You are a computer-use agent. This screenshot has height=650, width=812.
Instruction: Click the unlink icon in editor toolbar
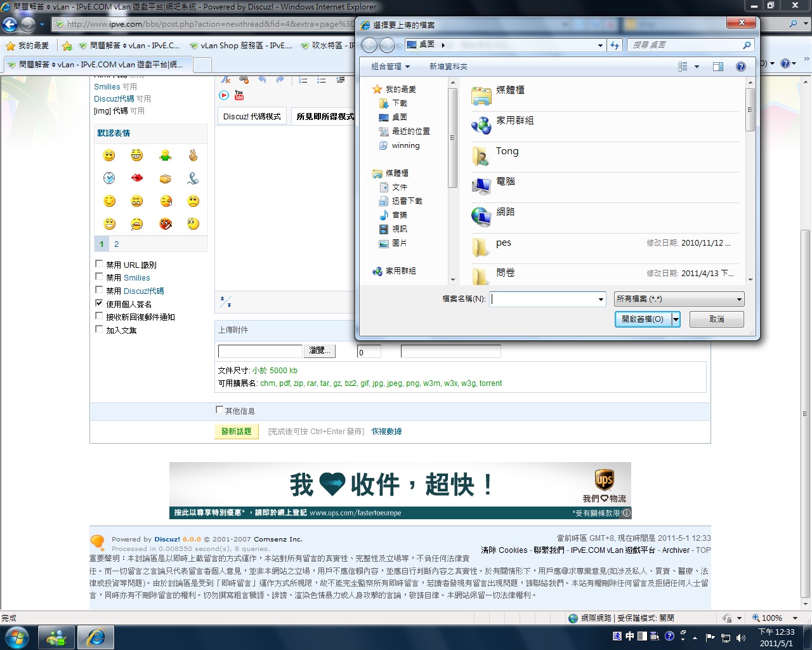pyautogui.click(x=244, y=80)
